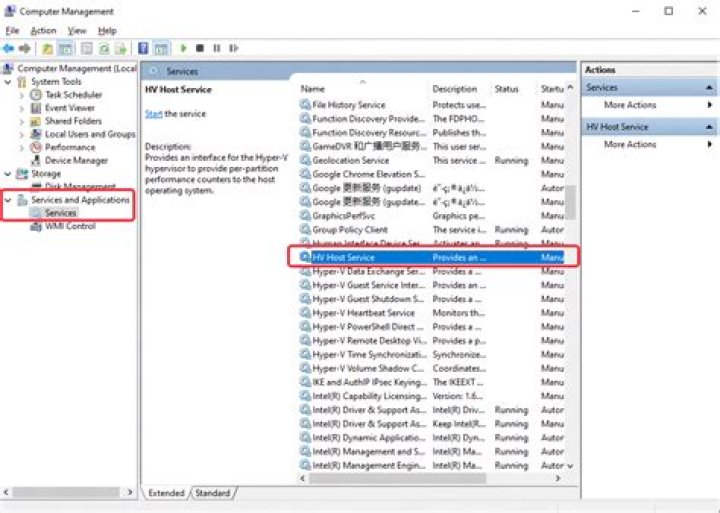
Task: Open the Properties toolbar icon
Action: pos(86,48)
